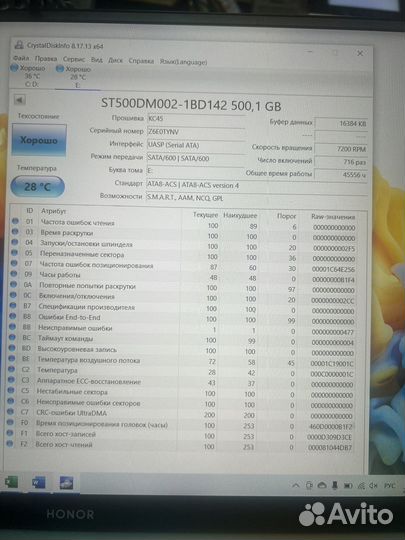
Task: Click status dot for Высокоуровневая запись
Action: (12, 348)
